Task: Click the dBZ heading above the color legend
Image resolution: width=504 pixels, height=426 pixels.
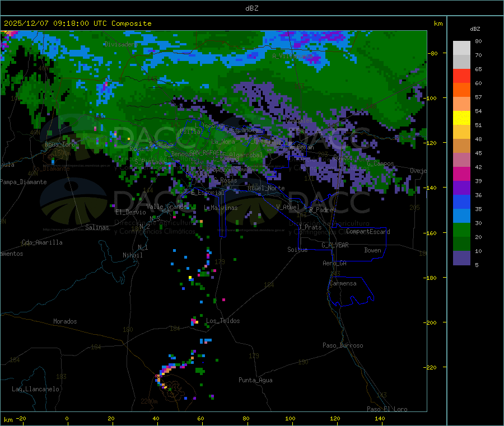Action: coord(475,29)
